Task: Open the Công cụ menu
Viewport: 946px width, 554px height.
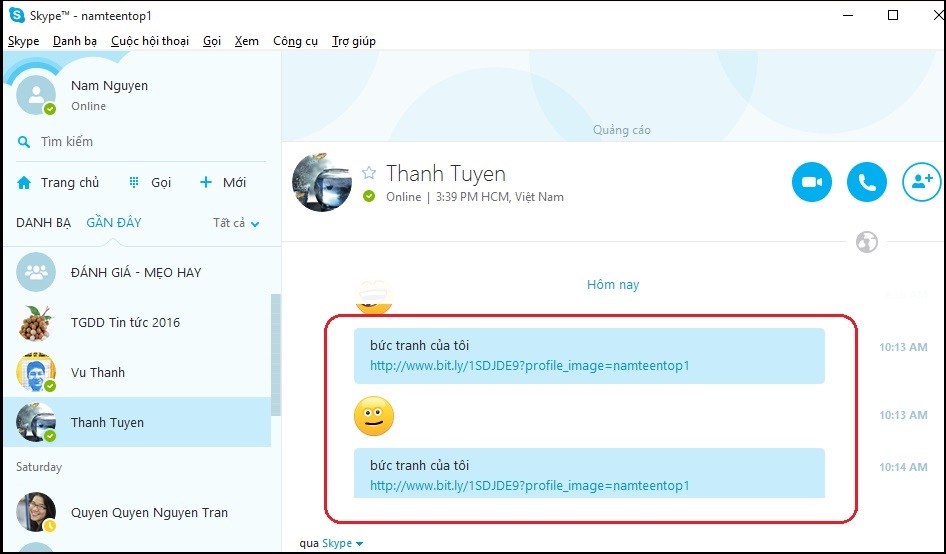Action: pos(295,41)
